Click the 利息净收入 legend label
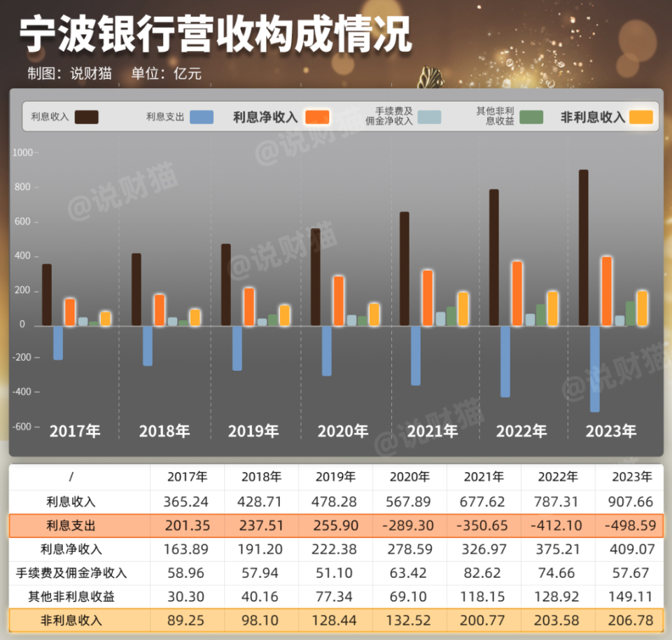Screen dimensions: 672x640 265,117
